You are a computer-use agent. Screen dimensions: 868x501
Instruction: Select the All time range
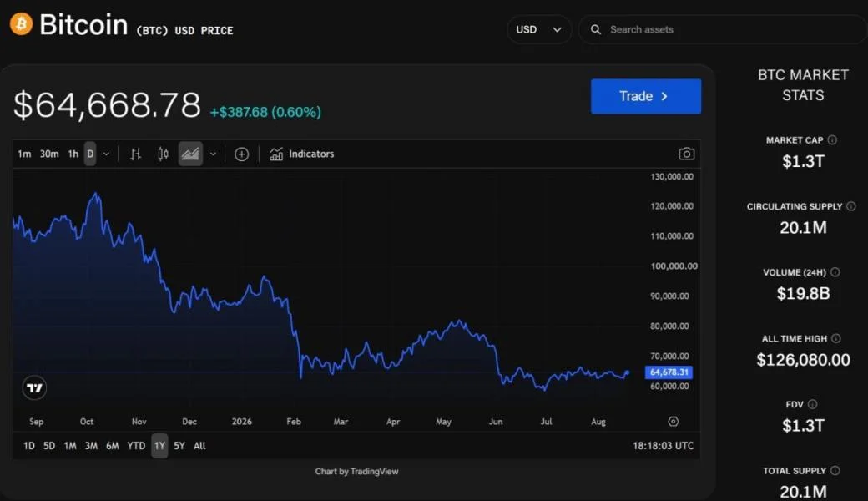[199, 446]
